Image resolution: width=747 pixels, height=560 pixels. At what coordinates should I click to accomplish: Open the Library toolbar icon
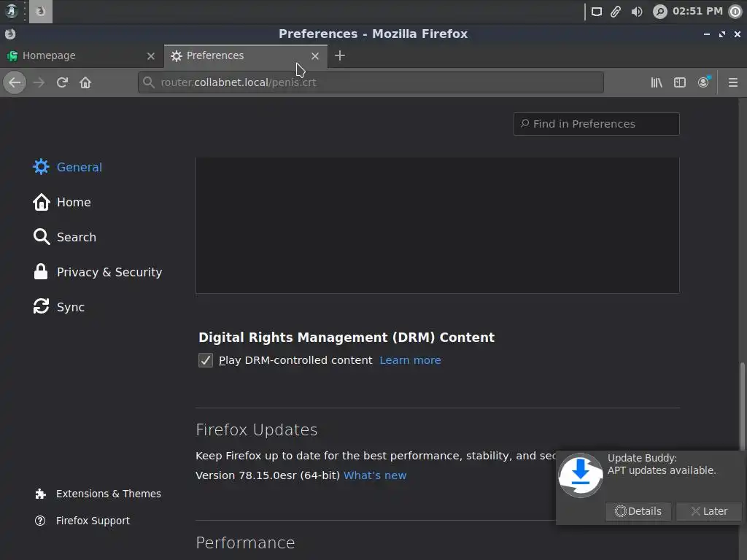[657, 82]
